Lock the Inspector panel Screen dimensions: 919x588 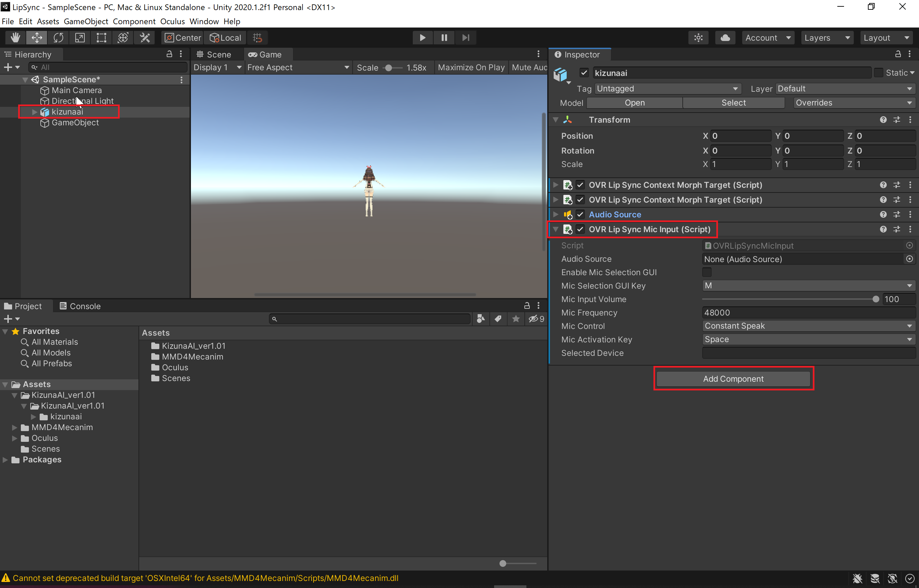click(x=898, y=54)
